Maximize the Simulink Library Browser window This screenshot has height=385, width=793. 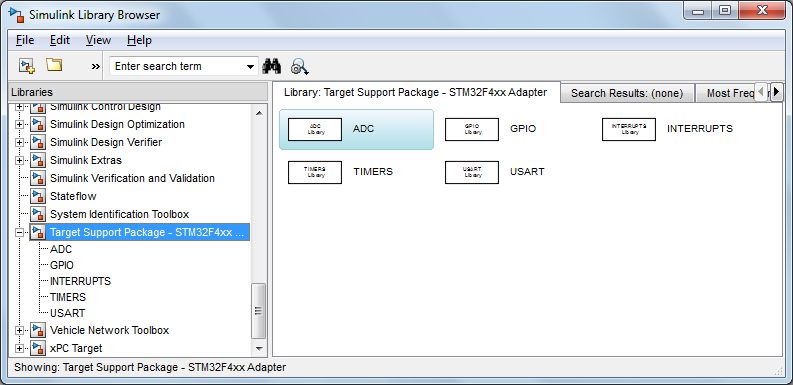pos(725,11)
